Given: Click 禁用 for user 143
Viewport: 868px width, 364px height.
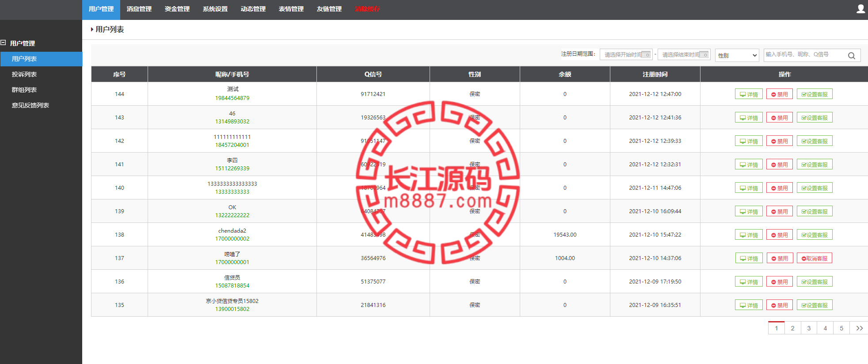Looking at the screenshot, I should [780, 118].
